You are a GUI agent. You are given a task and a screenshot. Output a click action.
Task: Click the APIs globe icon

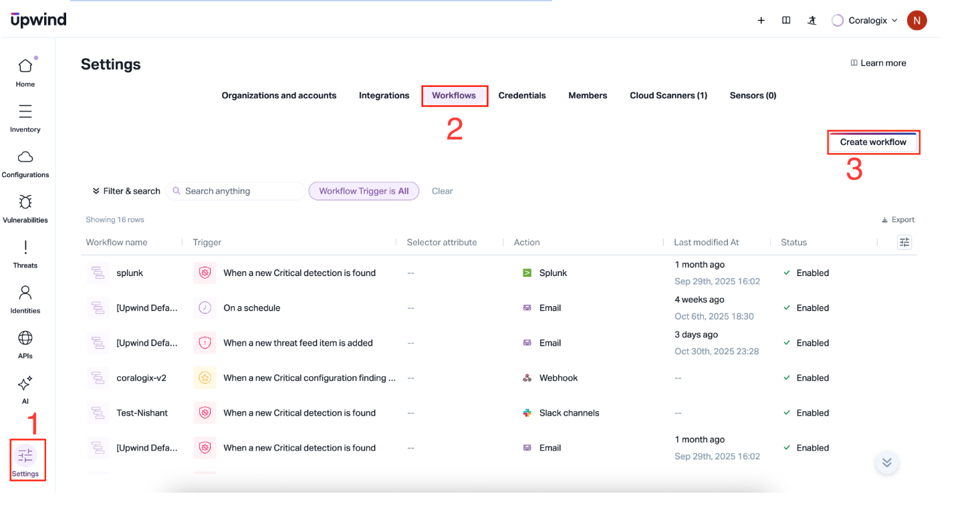coord(25,338)
